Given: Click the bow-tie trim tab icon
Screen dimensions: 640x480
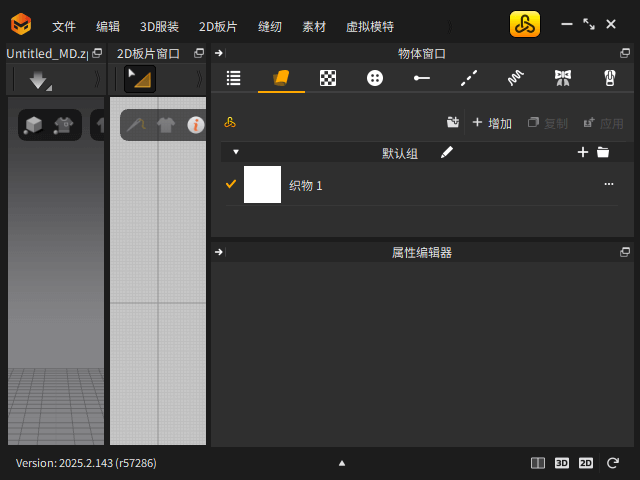Looking at the screenshot, I should [x=562, y=78].
